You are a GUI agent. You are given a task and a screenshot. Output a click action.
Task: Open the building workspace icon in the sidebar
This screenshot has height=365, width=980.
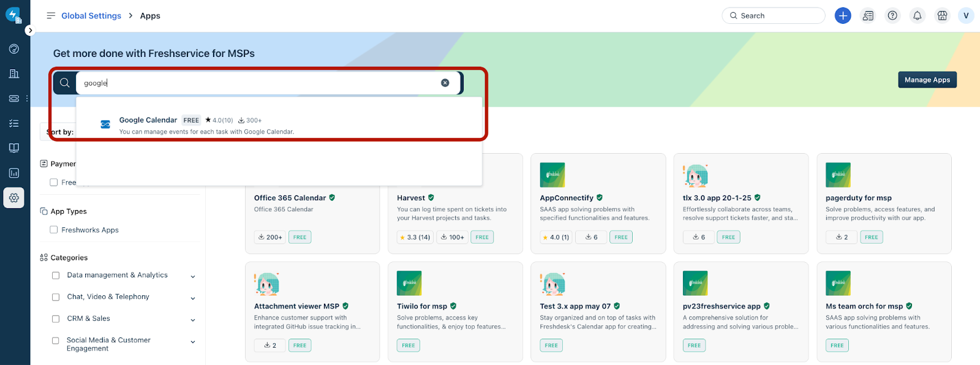[14, 73]
